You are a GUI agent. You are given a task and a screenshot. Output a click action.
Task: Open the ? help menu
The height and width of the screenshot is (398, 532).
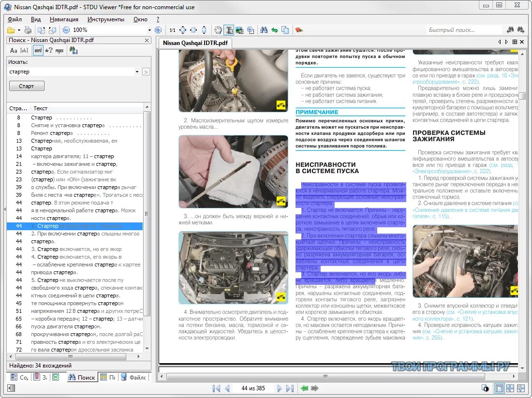coord(158,19)
